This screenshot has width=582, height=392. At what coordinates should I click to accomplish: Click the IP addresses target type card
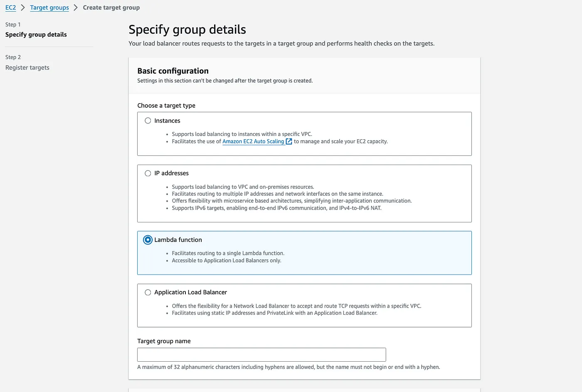304,193
